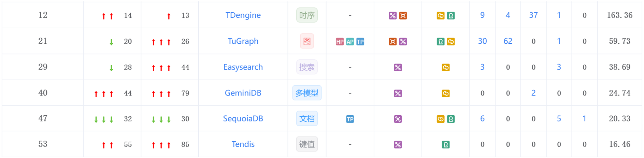Click the yellow link icon in the GeminiDB row
Screen dimensions: 644x158
pos(446,94)
